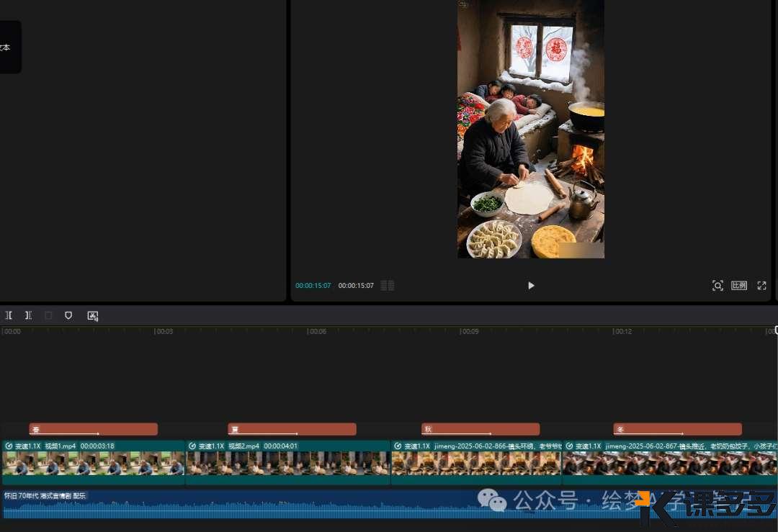The image size is (778, 532).
Task: Select the jimeng-2025-06-02-867 video clip
Action: pyautogui.click(x=669, y=463)
